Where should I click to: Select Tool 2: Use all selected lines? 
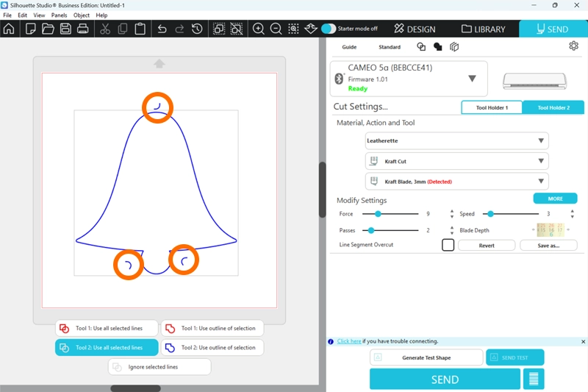pos(107,348)
